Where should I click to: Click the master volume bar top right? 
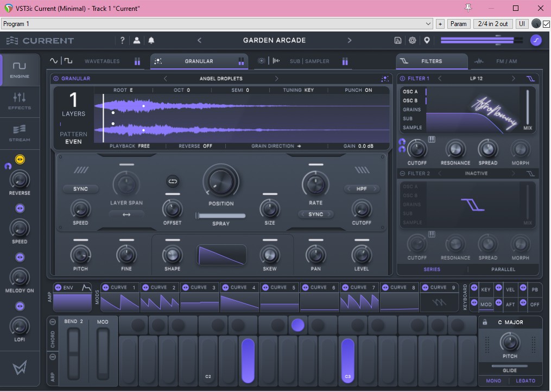click(482, 40)
